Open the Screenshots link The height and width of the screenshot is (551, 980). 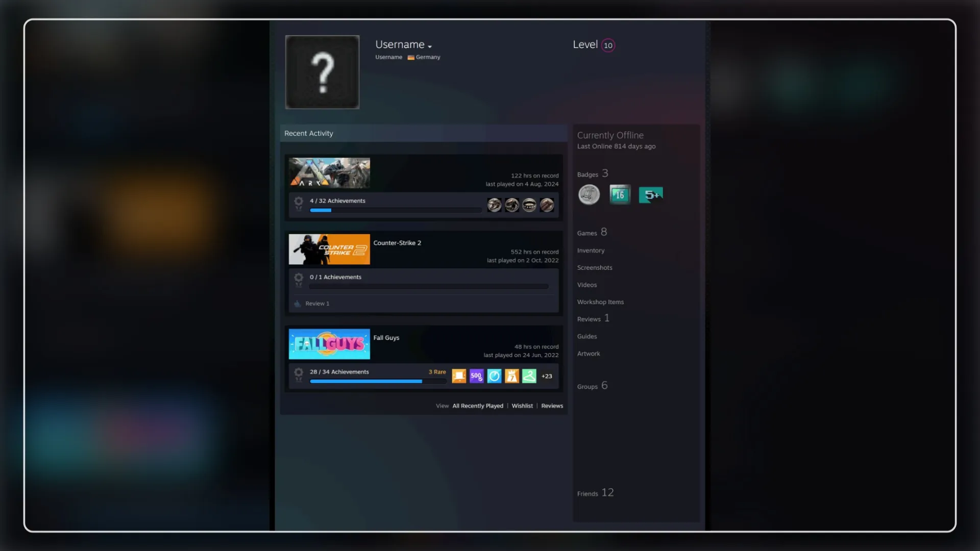[x=595, y=268]
